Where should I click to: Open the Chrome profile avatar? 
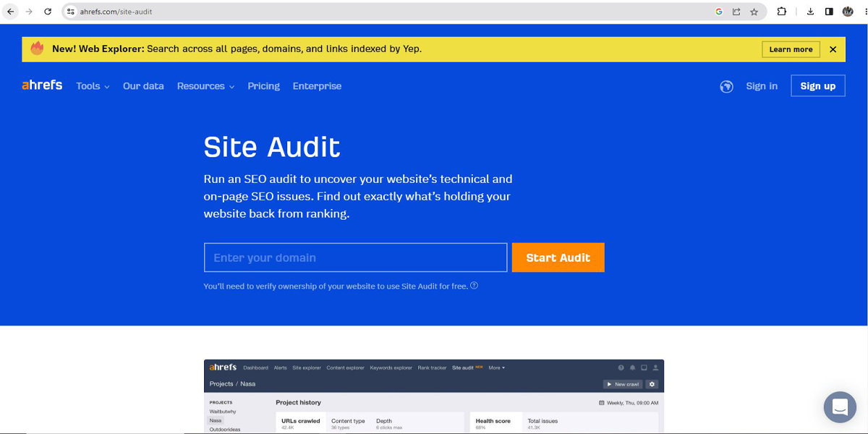pos(848,12)
